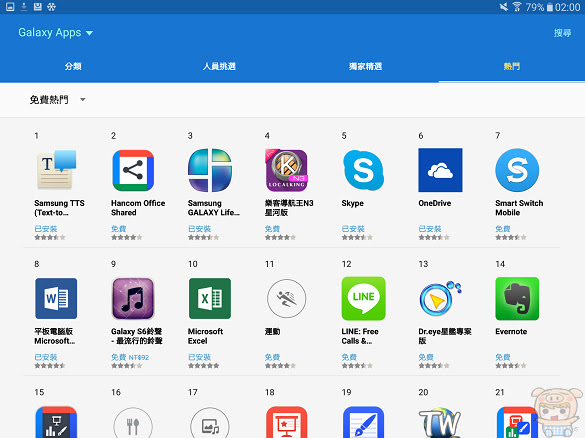585x438 pixels.
Task: Open the Samsung TTS app icon
Action: [x=56, y=170]
